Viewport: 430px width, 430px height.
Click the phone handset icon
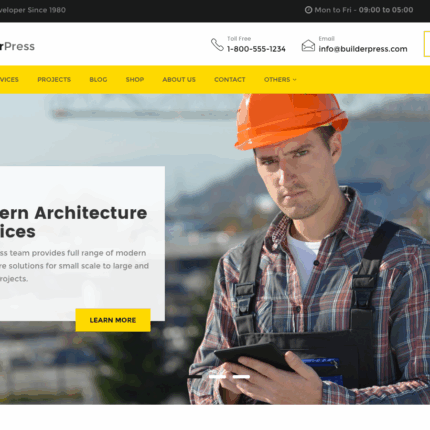(217, 45)
